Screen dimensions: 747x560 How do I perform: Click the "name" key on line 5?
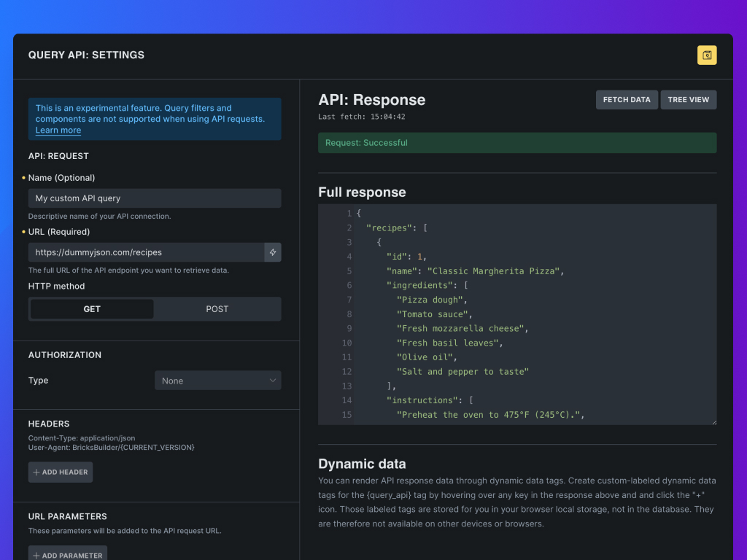click(402, 271)
